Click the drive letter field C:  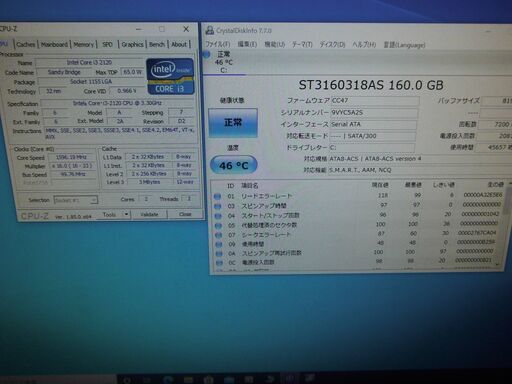(x=371, y=147)
